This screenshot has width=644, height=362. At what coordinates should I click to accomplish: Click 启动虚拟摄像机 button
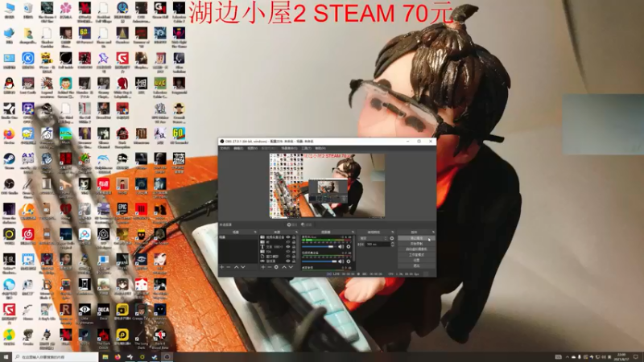[x=416, y=249]
